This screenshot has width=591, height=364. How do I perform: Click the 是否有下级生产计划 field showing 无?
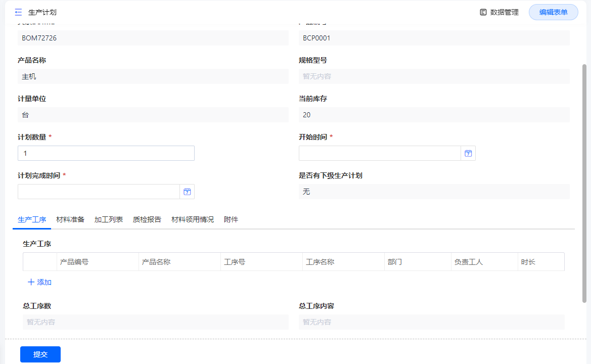click(x=434, y=192)
